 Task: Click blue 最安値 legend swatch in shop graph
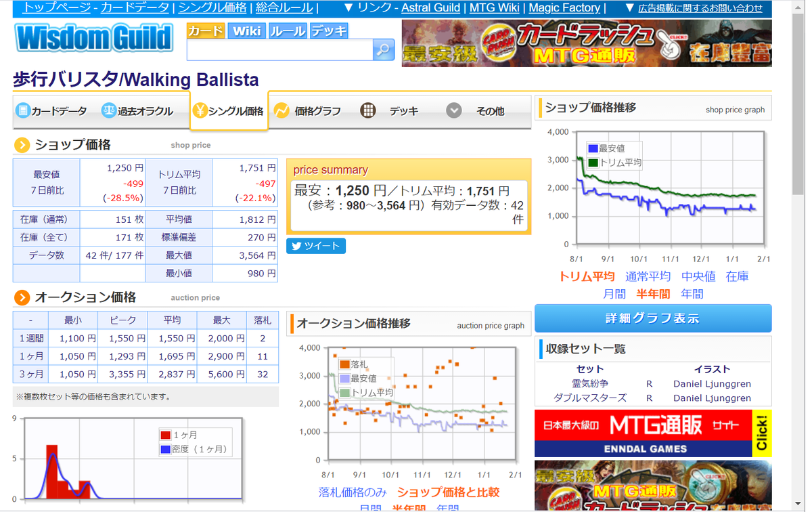coord(593,149)
